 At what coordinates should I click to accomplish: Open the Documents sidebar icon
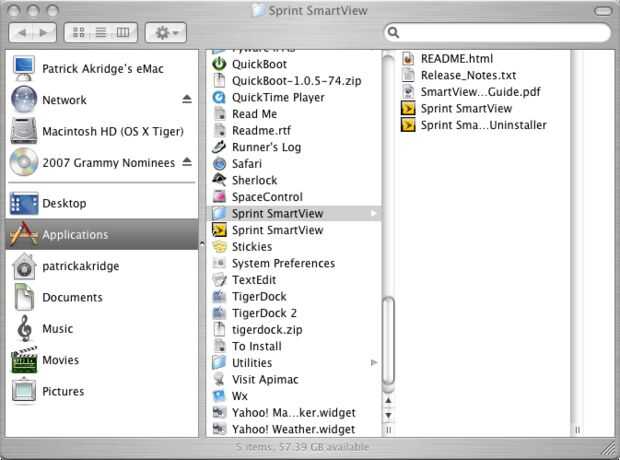point(24,297)
